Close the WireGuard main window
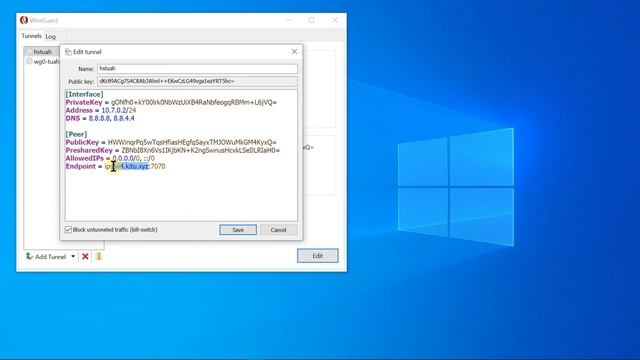The image size is (640, 360). [x=335, y=20]
